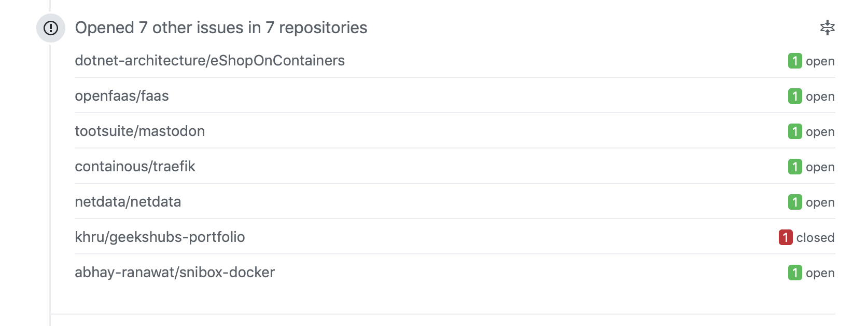Image resolution: width=868 pixels, height=326 pixels.
Task: Click open badge beside abhay-ranawat/snibox-docker
Action: click(794, 273)
